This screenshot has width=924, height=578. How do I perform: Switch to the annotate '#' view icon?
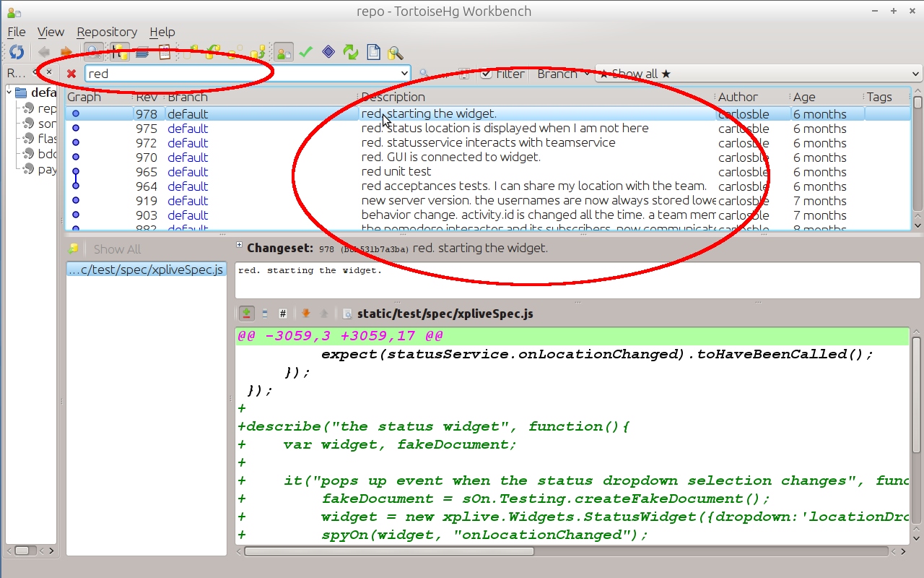click(x=283, y=314)
